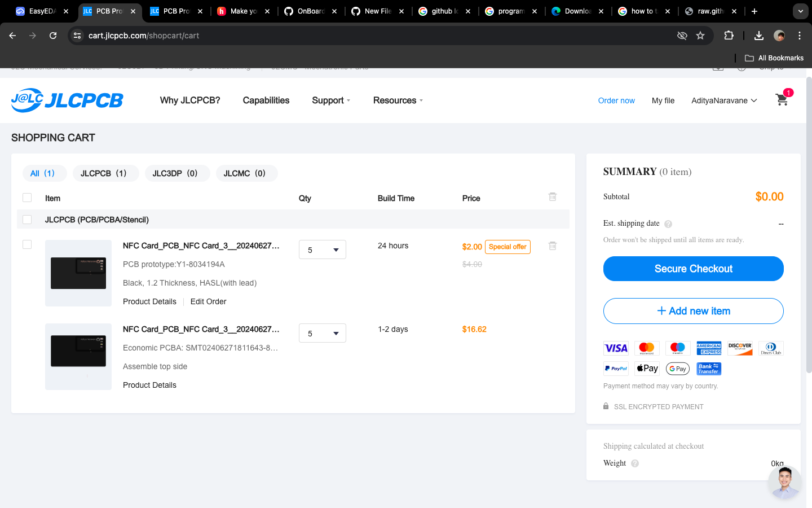Delete all items using header trash icon
The image size is (812, 508).
(553, 196)
